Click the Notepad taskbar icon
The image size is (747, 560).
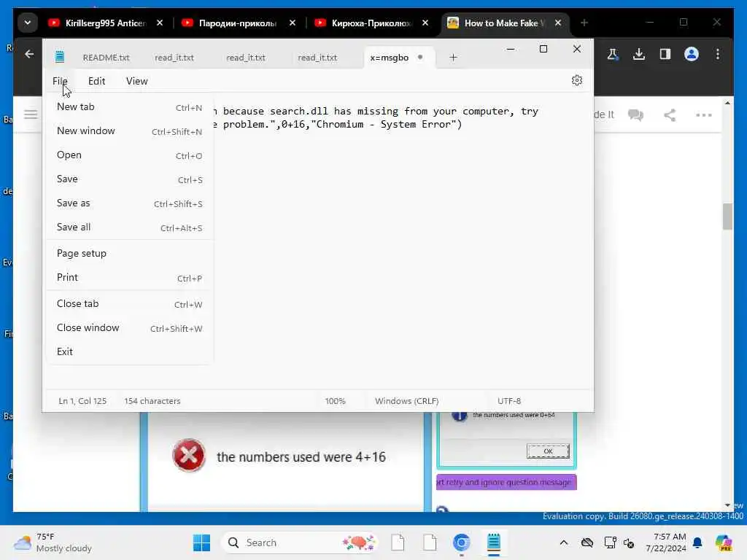tap(494, 542)
